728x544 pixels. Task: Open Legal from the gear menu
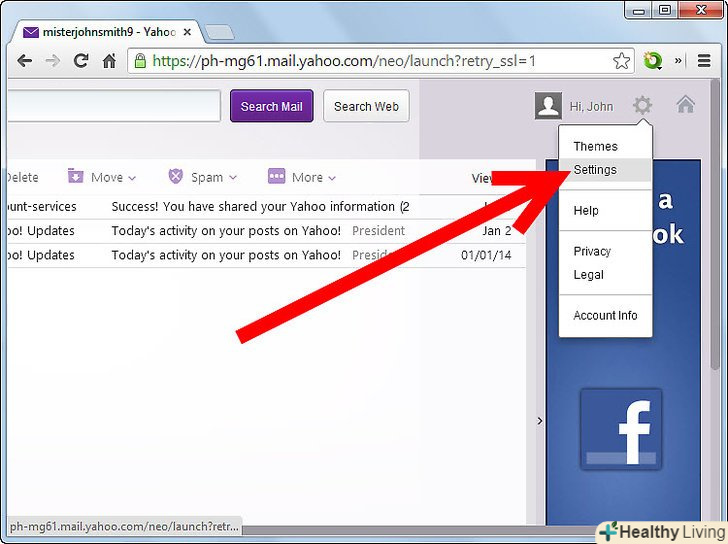(x=589, y=274)
